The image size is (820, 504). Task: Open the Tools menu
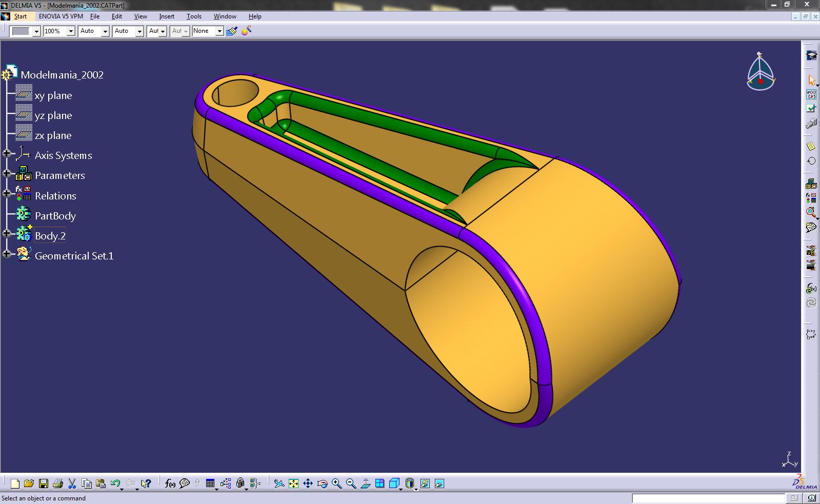[x=194, y=16]
